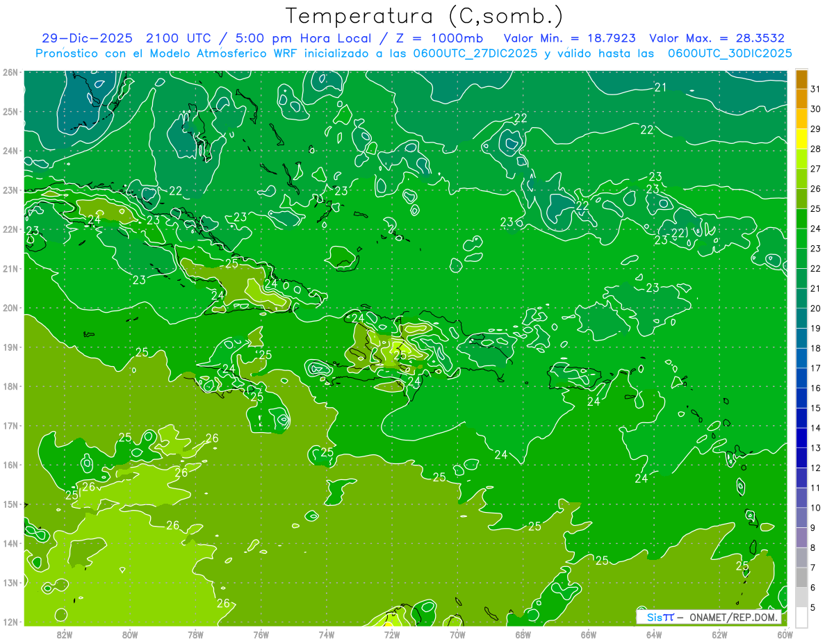This screenshot has width=834, height=644.
Task: Click the "Sis" logo in the credit box
Action: [x=653, y=617]
